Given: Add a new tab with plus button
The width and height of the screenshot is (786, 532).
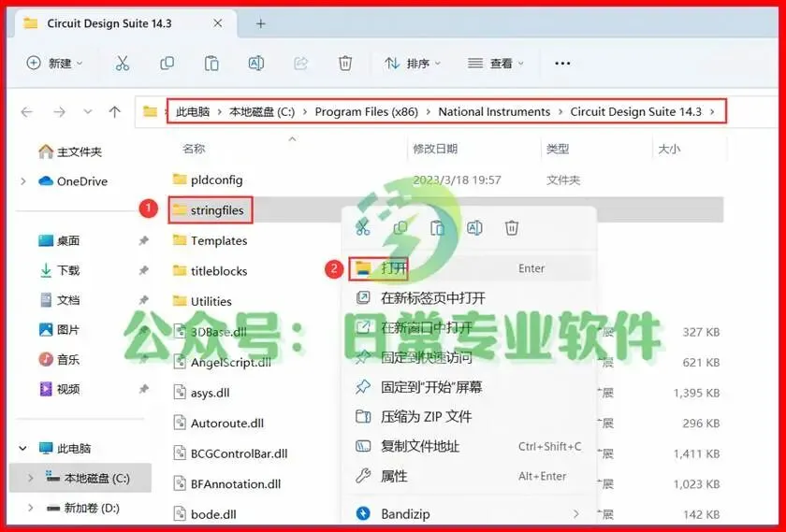Looking at the screenshot, I should click(261, 23).
